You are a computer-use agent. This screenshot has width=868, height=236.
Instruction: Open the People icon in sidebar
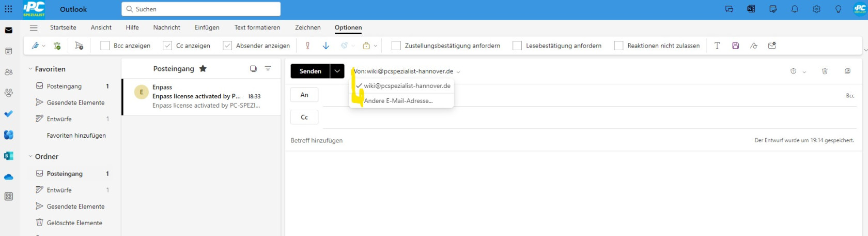(x=9, y=72)
